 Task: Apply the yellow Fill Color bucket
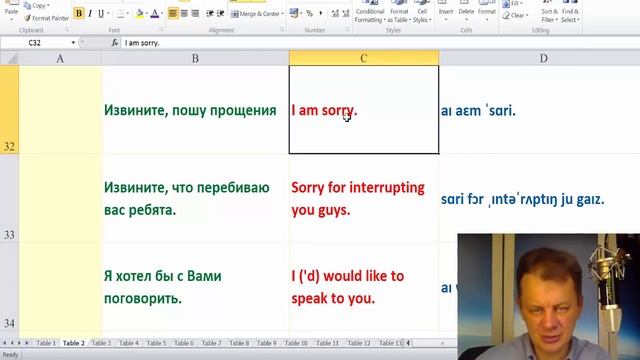(140, 14)
